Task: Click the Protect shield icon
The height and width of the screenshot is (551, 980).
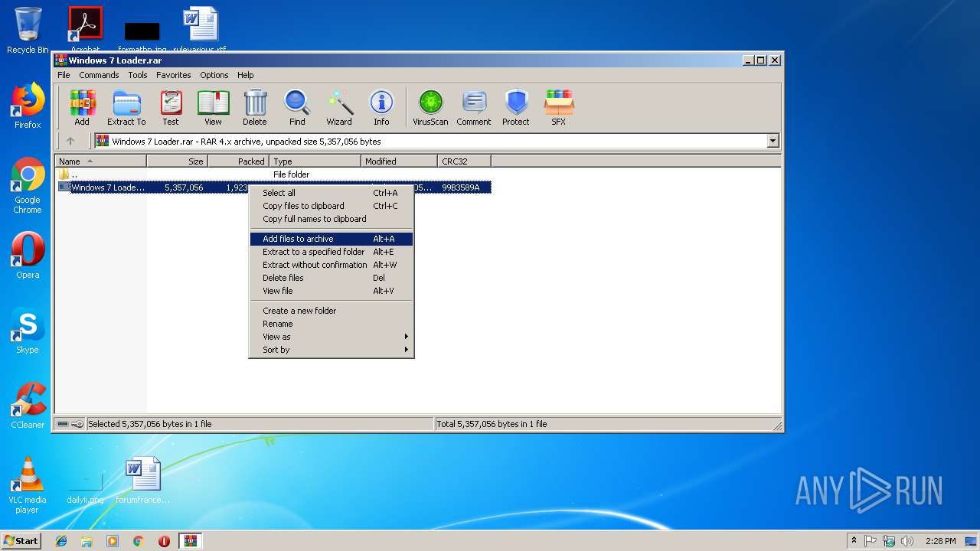Action: tap(516, 108)
